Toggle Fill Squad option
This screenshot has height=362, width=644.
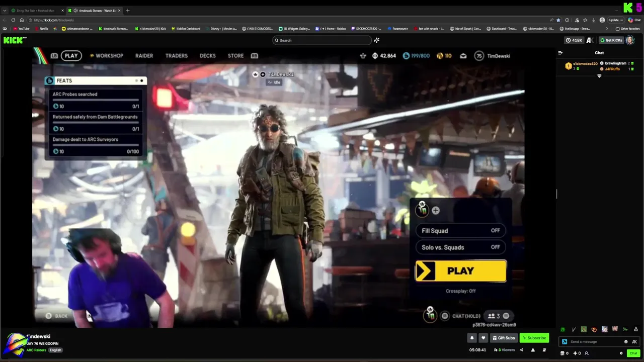pos(460,231)
